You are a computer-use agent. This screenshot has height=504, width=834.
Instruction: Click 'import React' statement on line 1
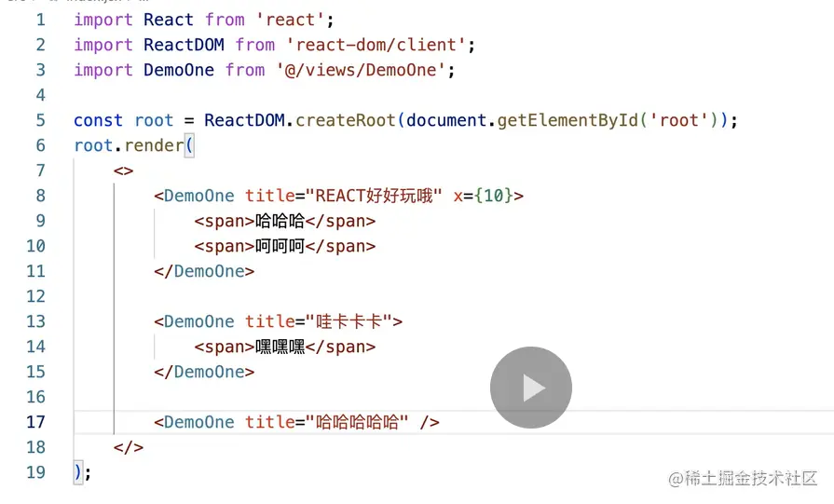pos(204,20)
